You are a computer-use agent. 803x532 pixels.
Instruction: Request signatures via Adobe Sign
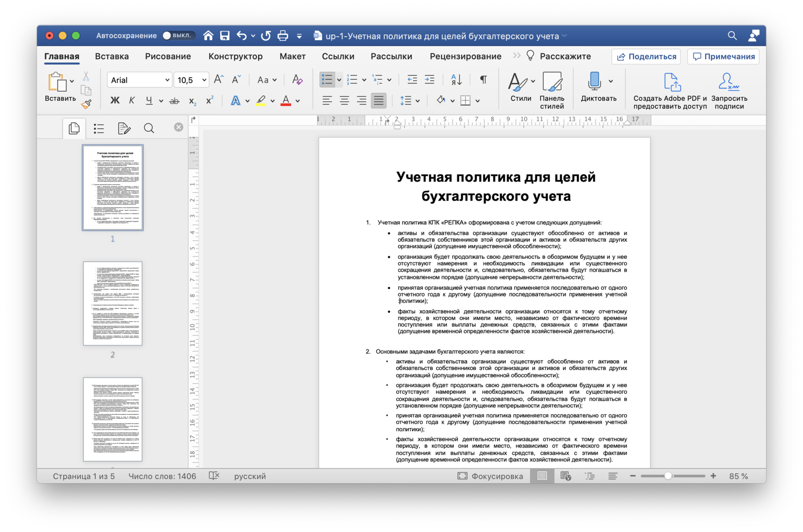729,91
